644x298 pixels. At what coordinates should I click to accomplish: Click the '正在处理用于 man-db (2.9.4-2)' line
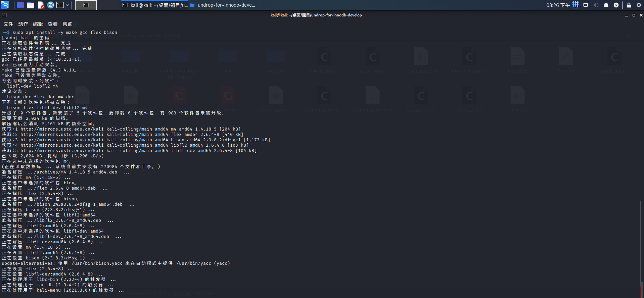click(57, 285)
